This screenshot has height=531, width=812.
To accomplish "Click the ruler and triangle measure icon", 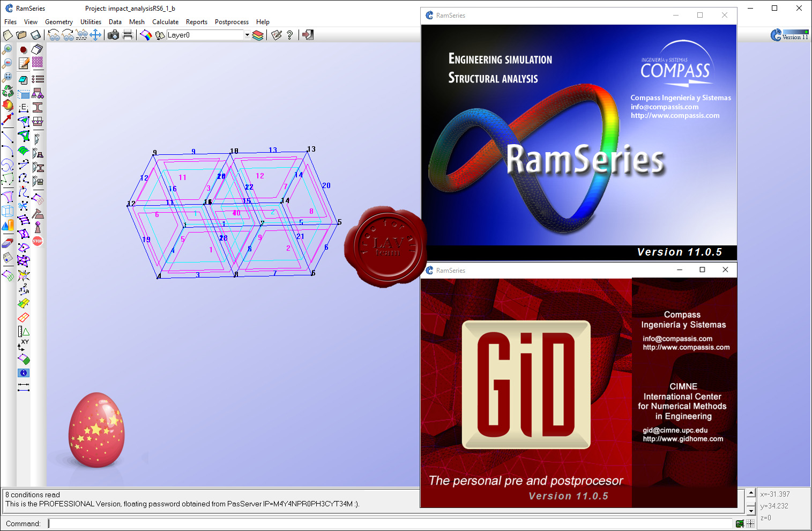I will click(x=24, y=332).
